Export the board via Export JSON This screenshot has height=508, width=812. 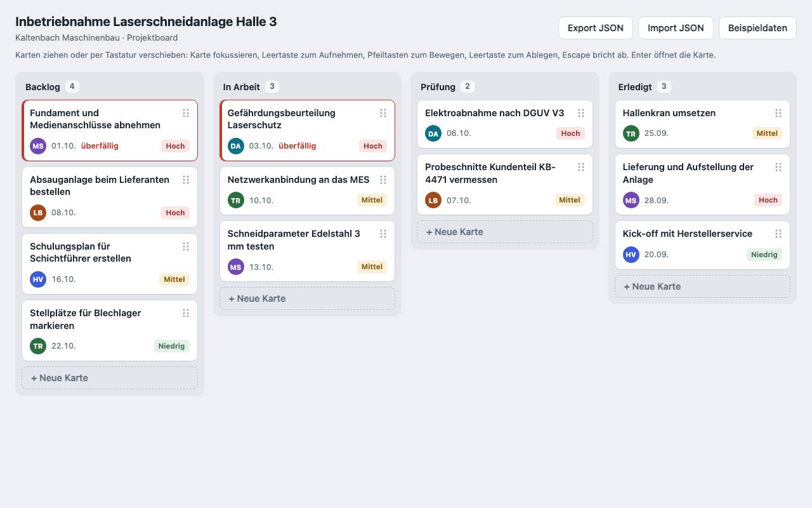(596, 28)
